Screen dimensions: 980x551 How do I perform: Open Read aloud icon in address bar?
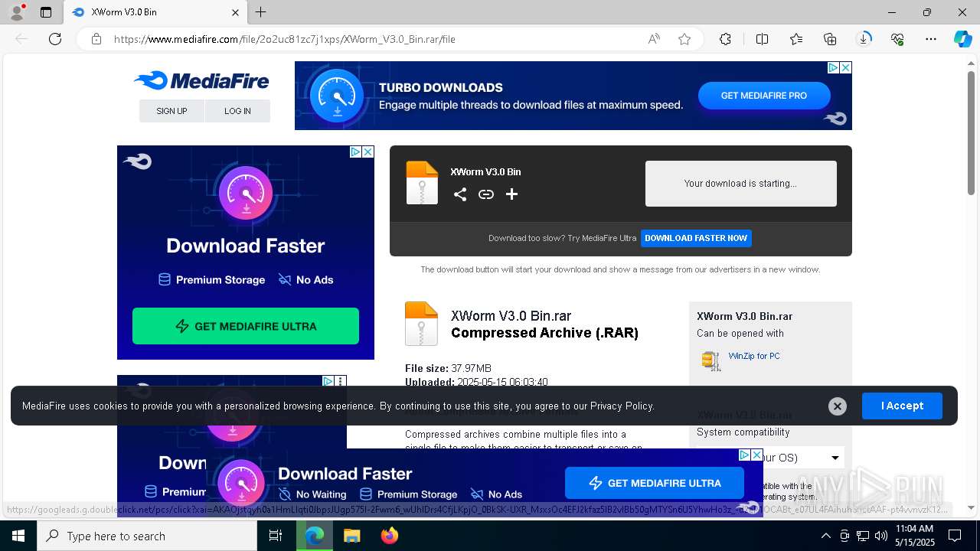pyautogui.click(x=654, y=39)
